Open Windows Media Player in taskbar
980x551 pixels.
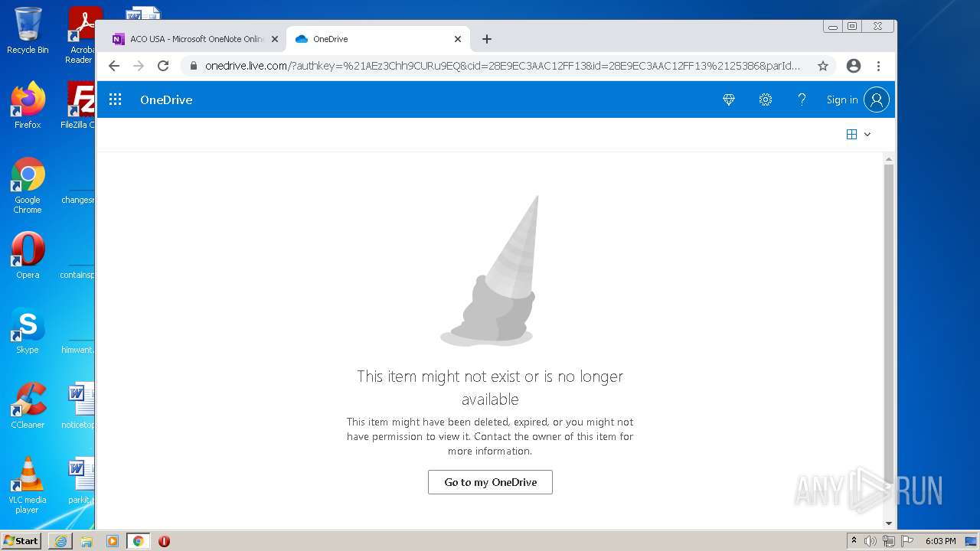(x=113, y=541)
